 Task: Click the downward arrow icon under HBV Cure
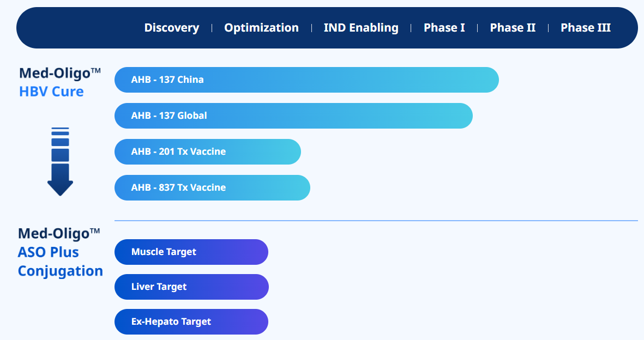(60, 162)
